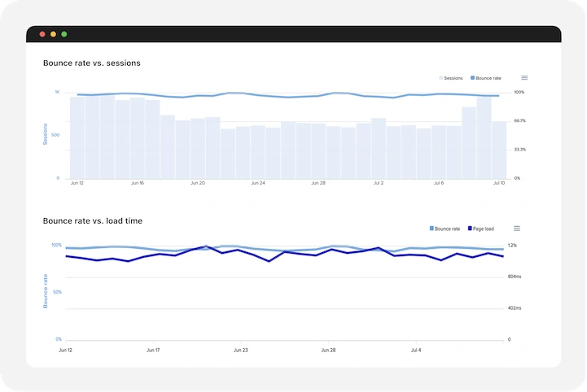Click the "Bounce rate vs. sessions" chart title

(92, 63)
